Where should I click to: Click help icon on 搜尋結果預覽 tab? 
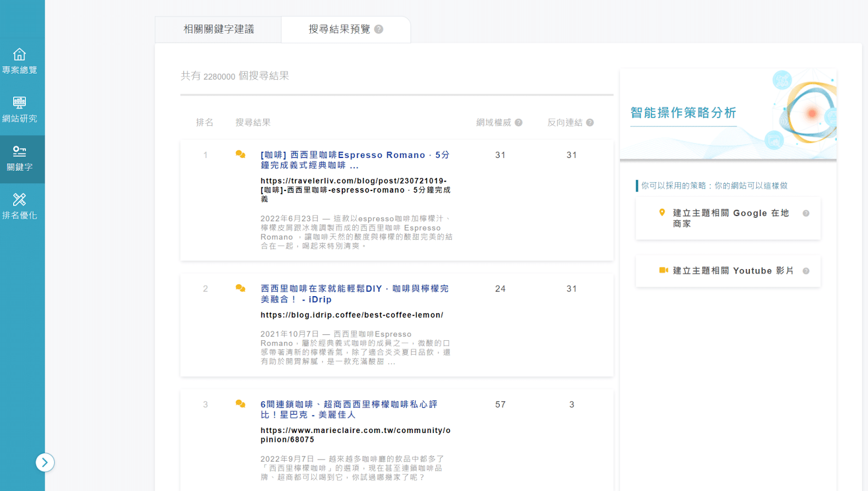coord(379,29)
